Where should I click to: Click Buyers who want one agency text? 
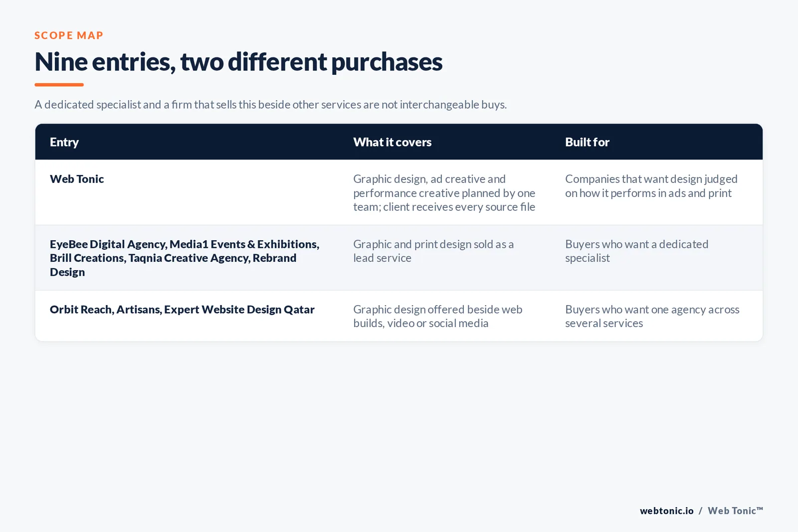652,316
